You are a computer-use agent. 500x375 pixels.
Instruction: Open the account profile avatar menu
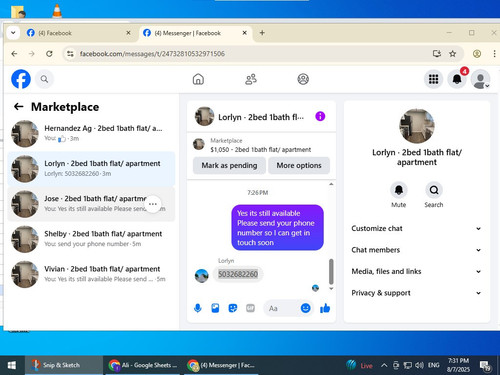(x=480, y=79)
